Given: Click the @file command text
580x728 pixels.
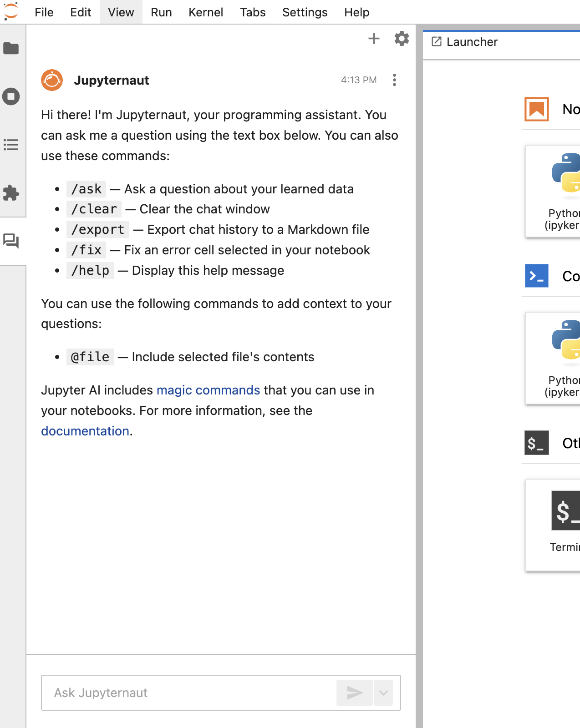Looking at the screenshot, I should click(90, 357).
